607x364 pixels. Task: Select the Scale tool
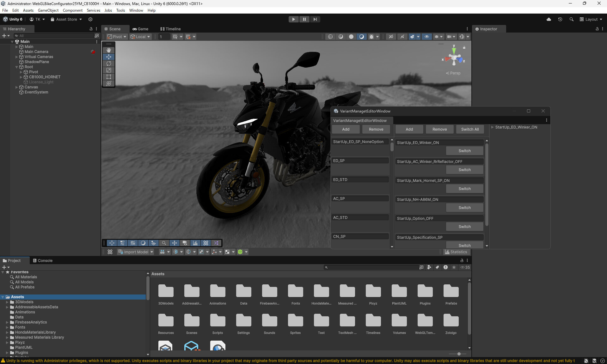(108, 70)
